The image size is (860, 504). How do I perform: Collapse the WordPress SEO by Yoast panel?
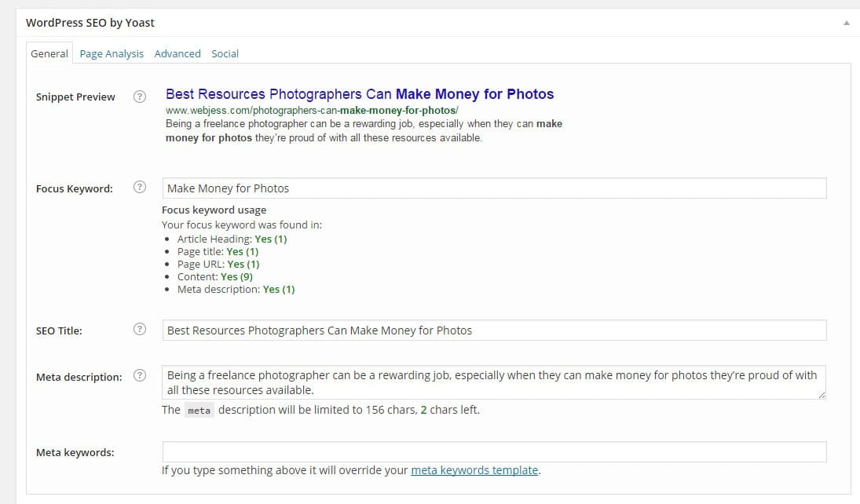click(847, 23)
